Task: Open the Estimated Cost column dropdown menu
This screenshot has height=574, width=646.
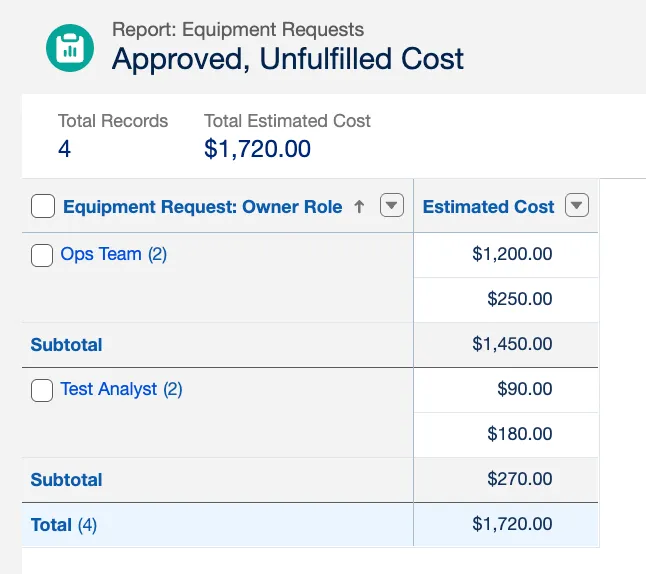Action: pyautogui.click(x=577, y=205)
